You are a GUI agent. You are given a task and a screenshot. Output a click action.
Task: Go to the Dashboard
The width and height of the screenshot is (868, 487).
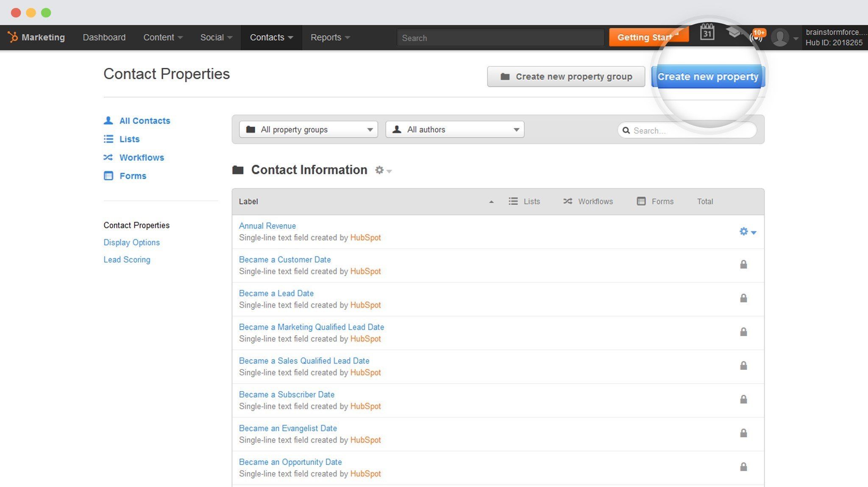(x=104, y=37)
